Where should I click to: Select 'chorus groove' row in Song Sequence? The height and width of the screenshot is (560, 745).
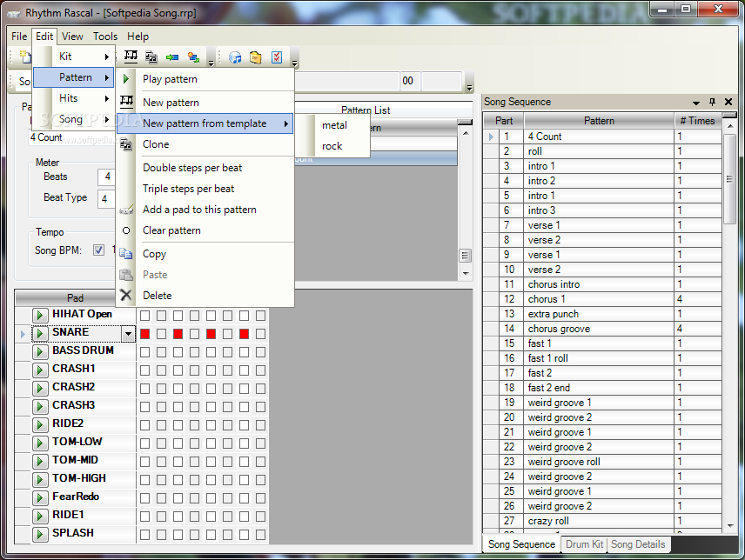pyautogui.click(x=602, y=329)
